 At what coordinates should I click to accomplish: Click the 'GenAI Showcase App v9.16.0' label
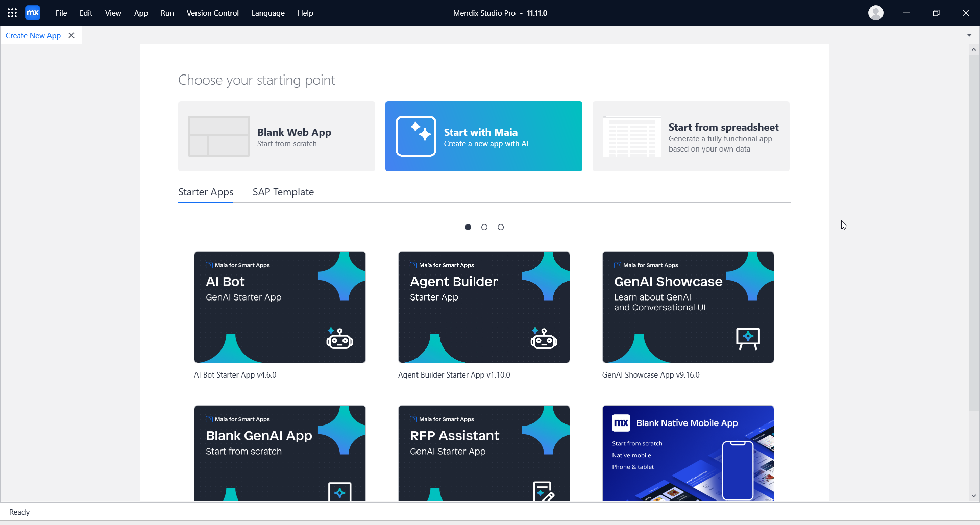651,375
